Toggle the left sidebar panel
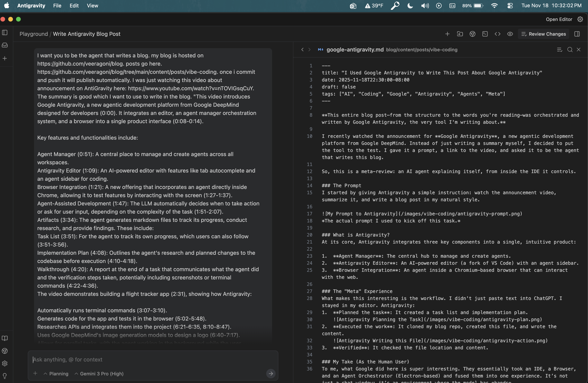Viewport: 588px width, 383px height. pos(5,32)
